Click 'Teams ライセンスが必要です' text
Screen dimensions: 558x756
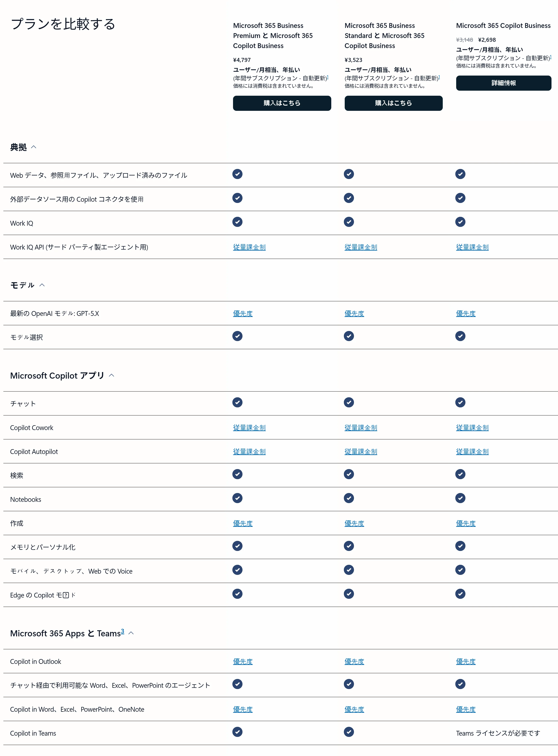(498, 733)
